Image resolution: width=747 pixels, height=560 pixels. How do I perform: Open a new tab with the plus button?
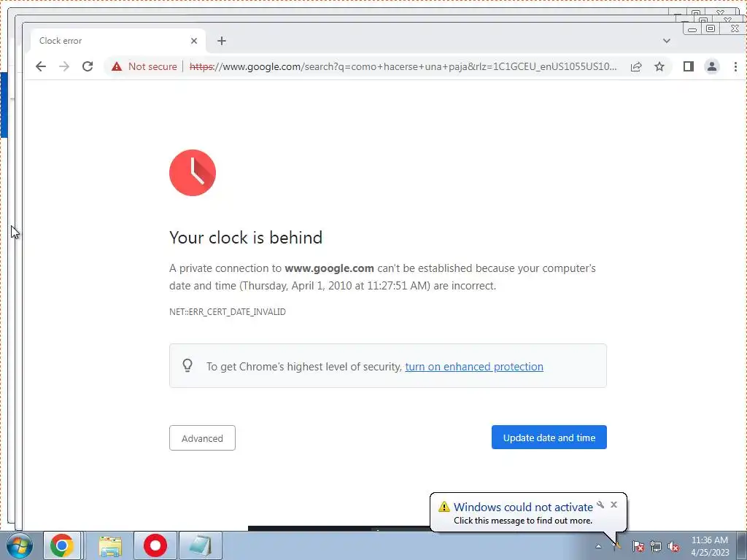click(222, 41)
